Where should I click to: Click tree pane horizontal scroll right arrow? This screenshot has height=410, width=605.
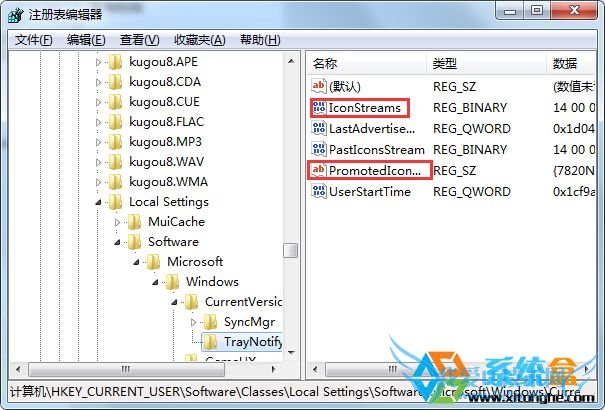click(x=274, y=369)
